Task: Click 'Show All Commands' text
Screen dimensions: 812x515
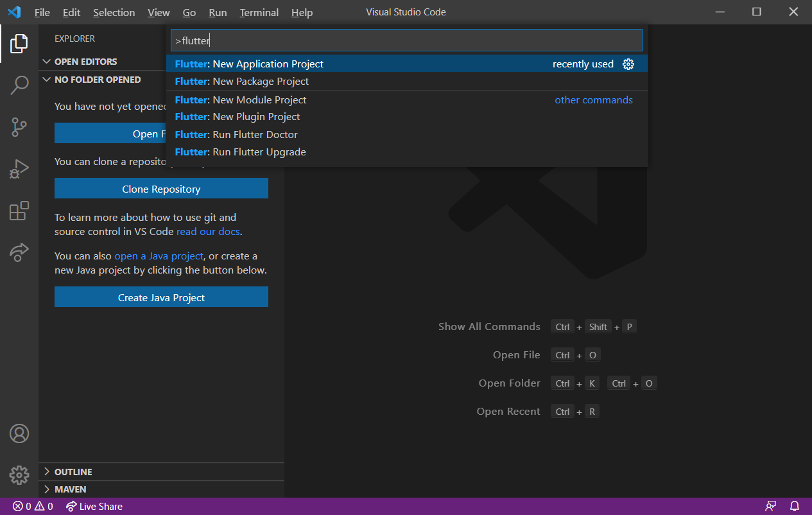Action: (x=489, y=327)
